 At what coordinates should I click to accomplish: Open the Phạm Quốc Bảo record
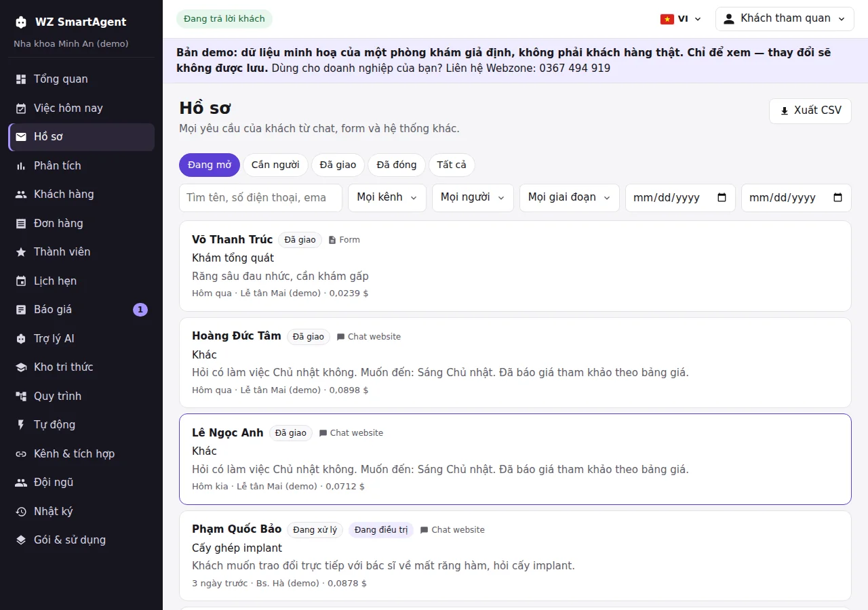515,556
